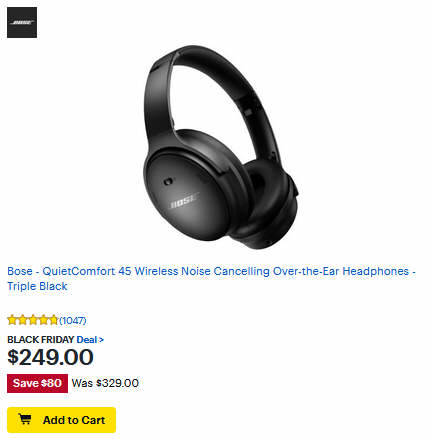Click the first yellow rating star
Screen dimensions: 427x439
12,320
